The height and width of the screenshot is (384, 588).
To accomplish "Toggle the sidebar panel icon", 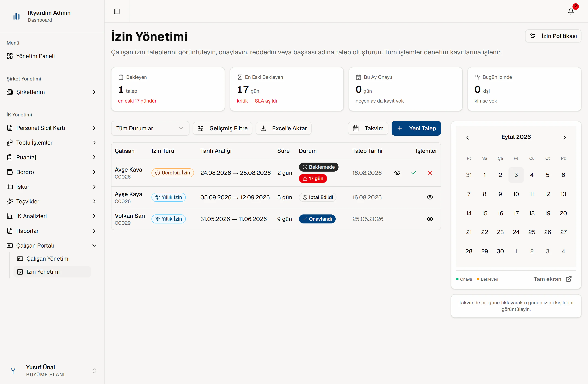I will 117,11.
